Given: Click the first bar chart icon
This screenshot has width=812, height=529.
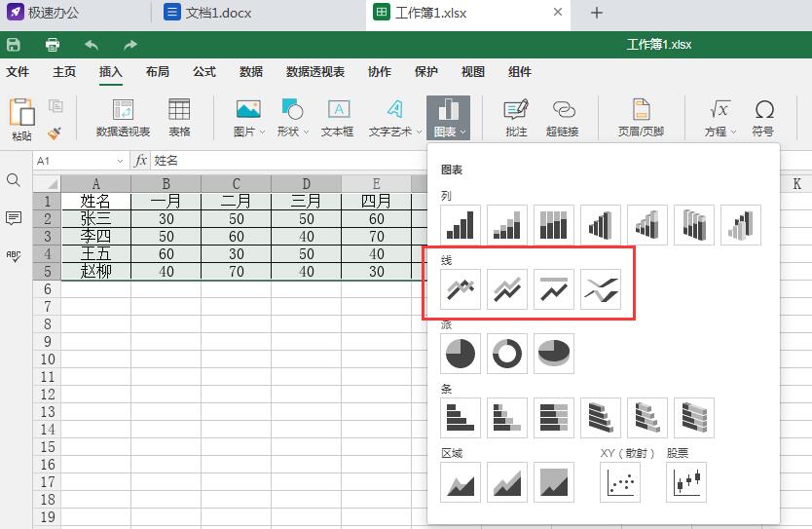Looking at the screenshot, I should click(461, 418).
